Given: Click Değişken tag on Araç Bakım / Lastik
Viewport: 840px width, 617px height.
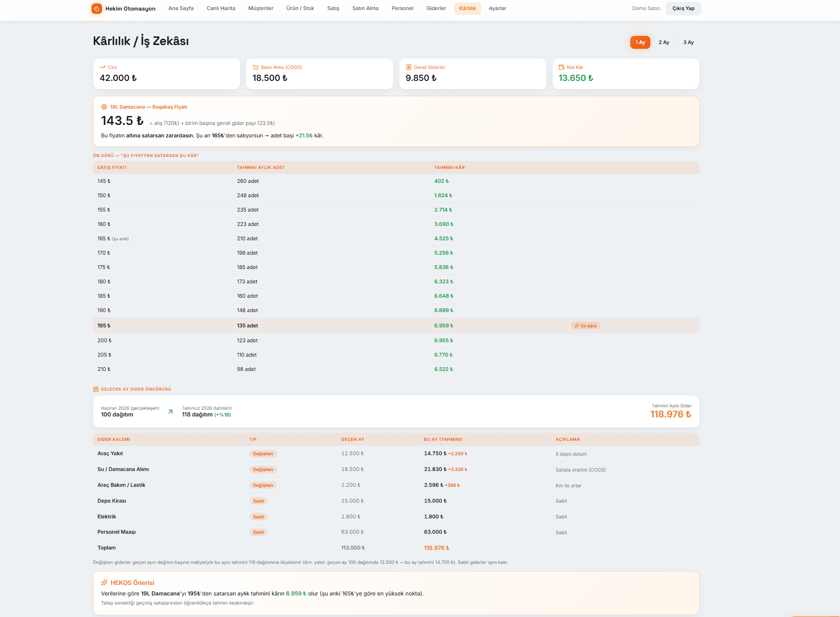Looking at the screenshot, I should pos(263,485).
